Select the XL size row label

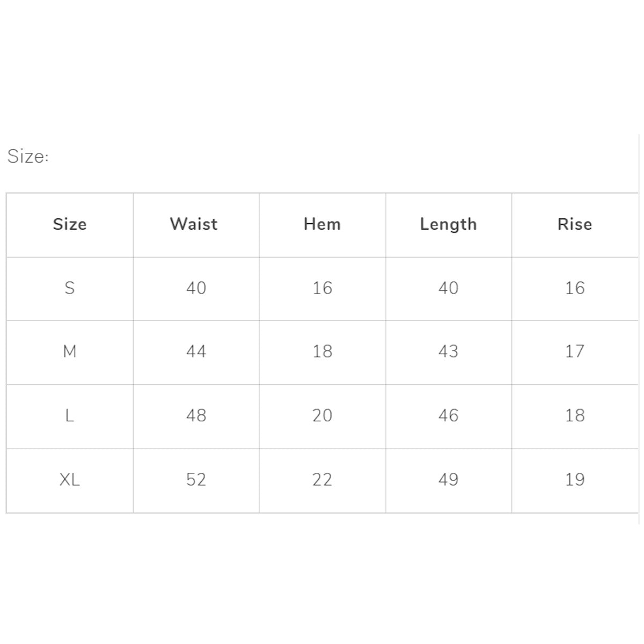click(70, 479)
